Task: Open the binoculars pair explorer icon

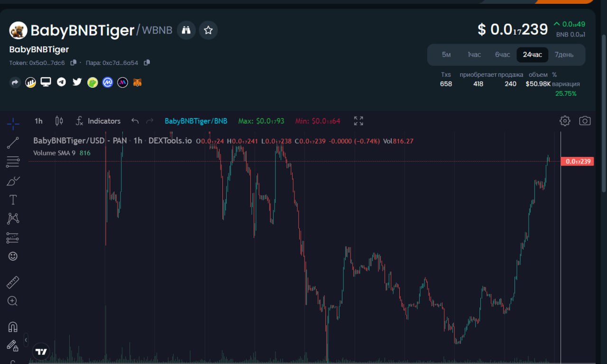Action: pyautogui.click(x=186, y=30)
